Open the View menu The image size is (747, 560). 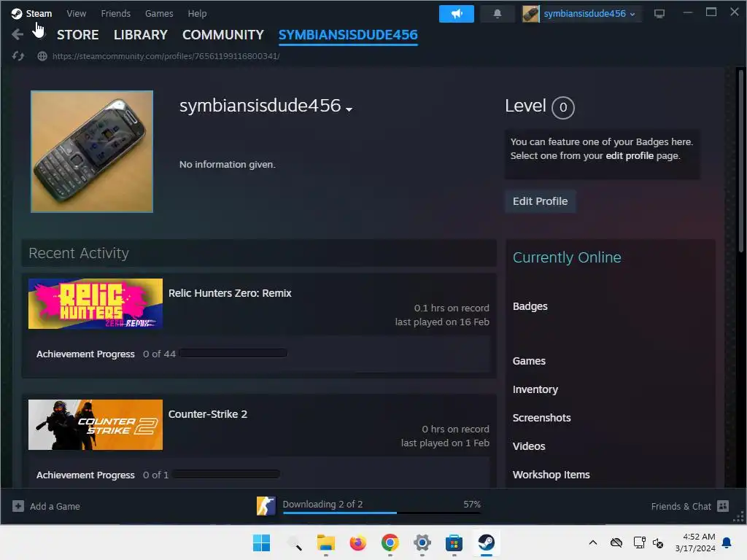coord(76,14)
